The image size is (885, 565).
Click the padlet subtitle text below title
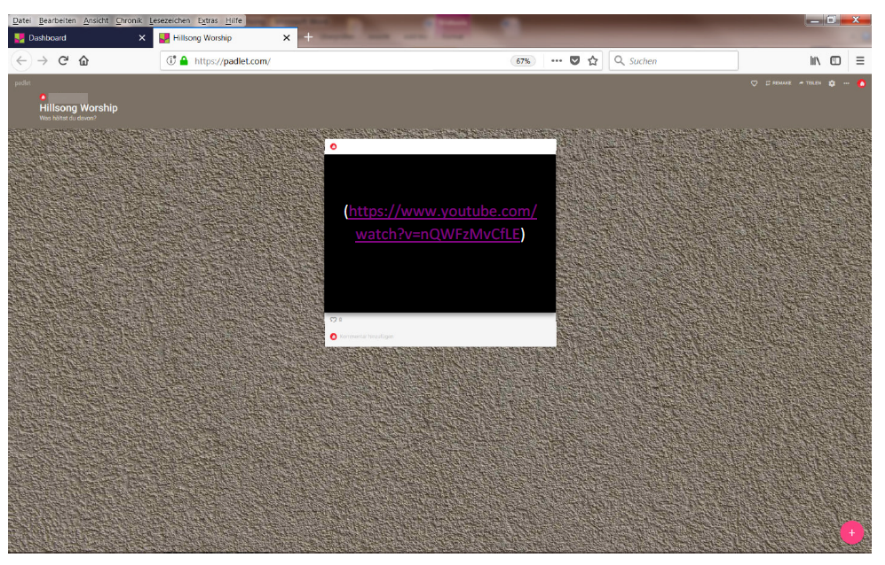68,118
